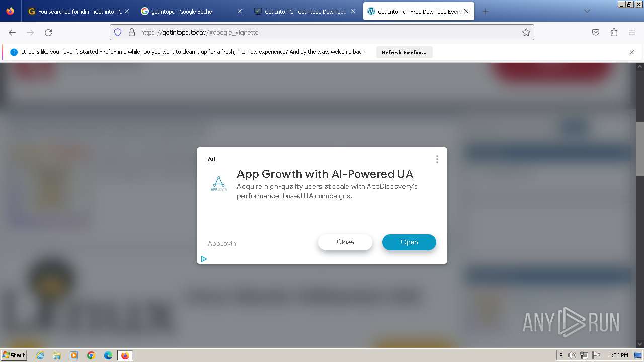Viewport: 644px width, 362px height.
Task: Close the 'You searched for idm' tab
Action: (x=127, y=11)
